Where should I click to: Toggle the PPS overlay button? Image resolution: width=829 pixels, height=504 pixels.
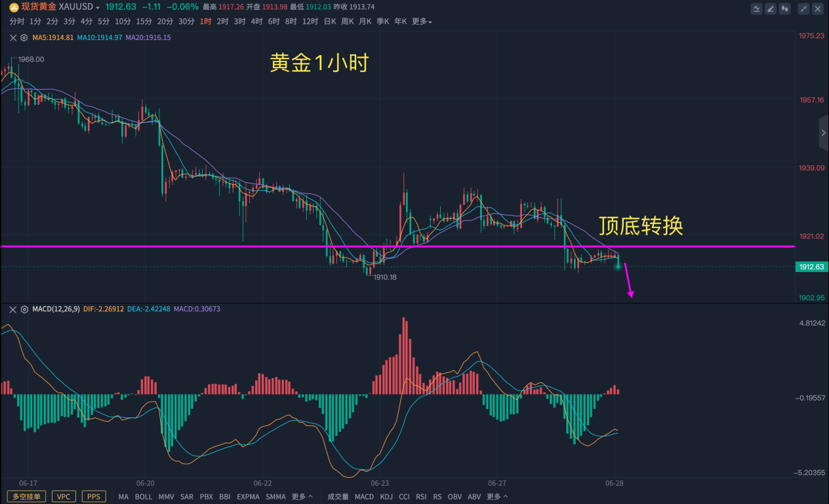[x=94, y=497]
